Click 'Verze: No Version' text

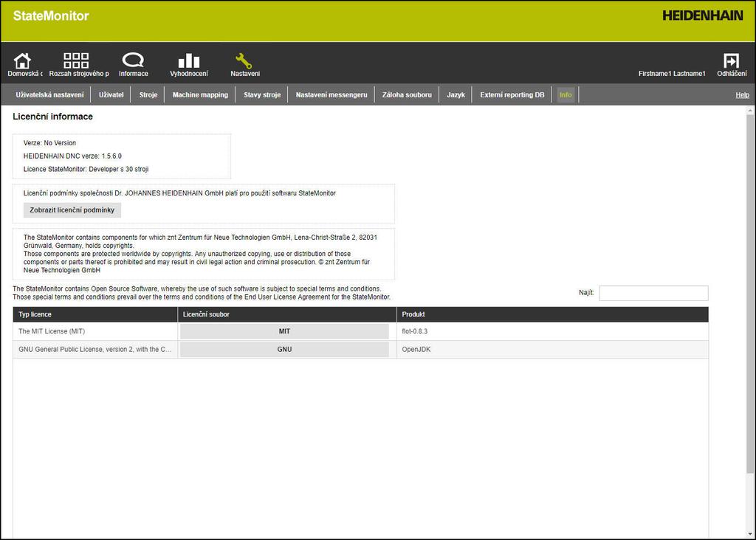[49, 143]
